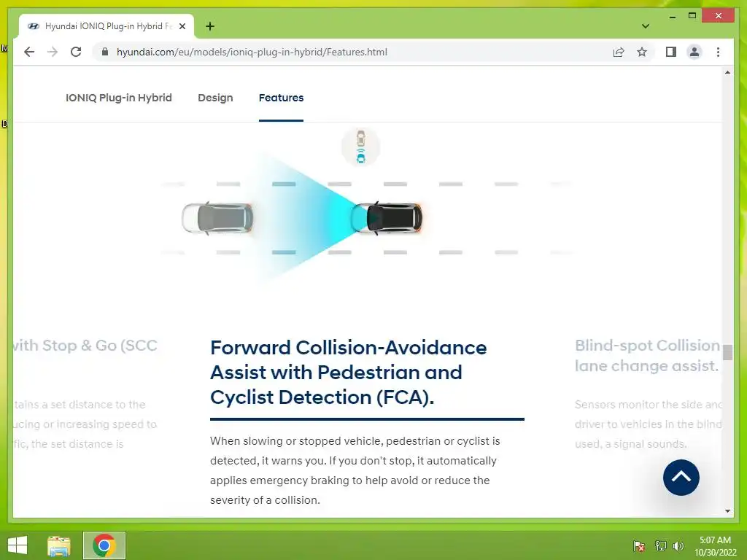Open the network tray icon
Image resolution: width=747 pixels, height=560 pixels.
click(x=660, y=546)
